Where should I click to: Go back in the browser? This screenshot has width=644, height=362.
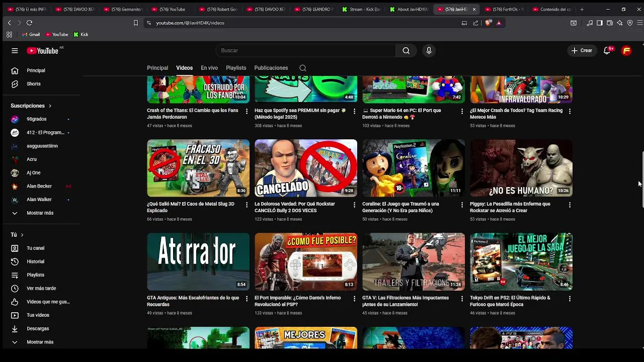click(x=9, y=23)
